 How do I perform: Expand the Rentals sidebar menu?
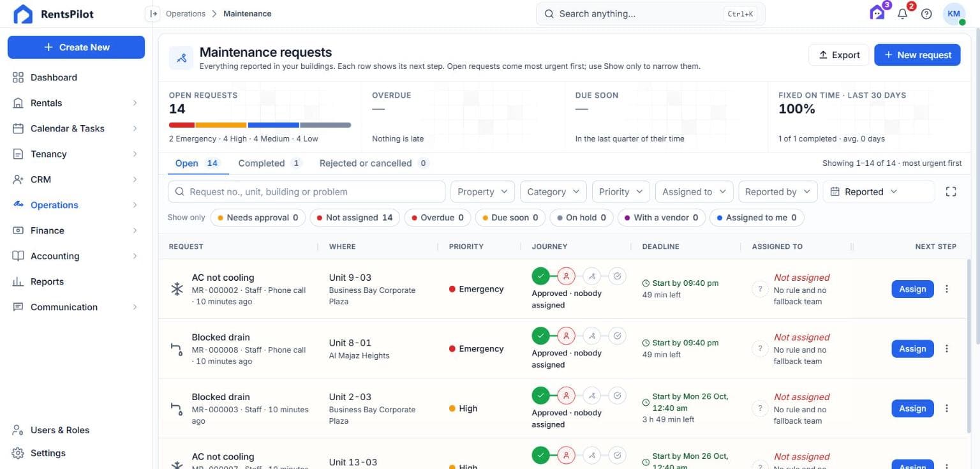click(x=76, y=103)
